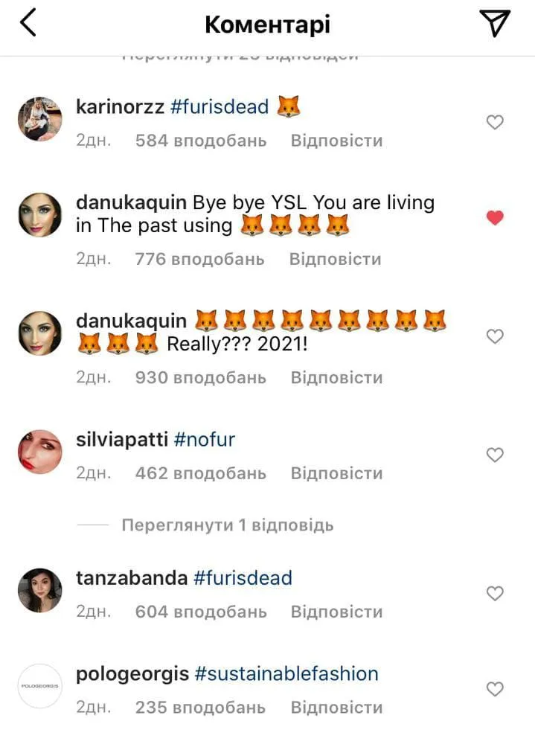Open the direct share paper plane icon
This screenshot has height=756, width=535.
495,24
